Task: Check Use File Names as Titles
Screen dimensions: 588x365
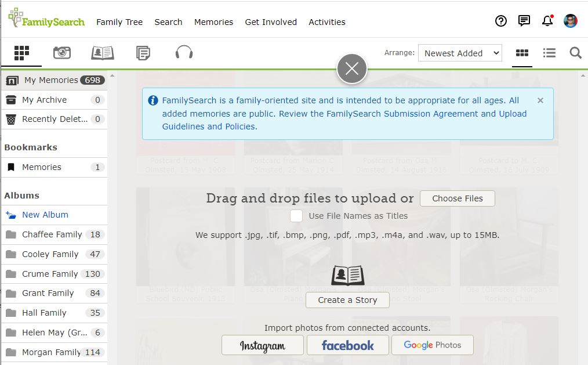Action: (x=296, y=216)
